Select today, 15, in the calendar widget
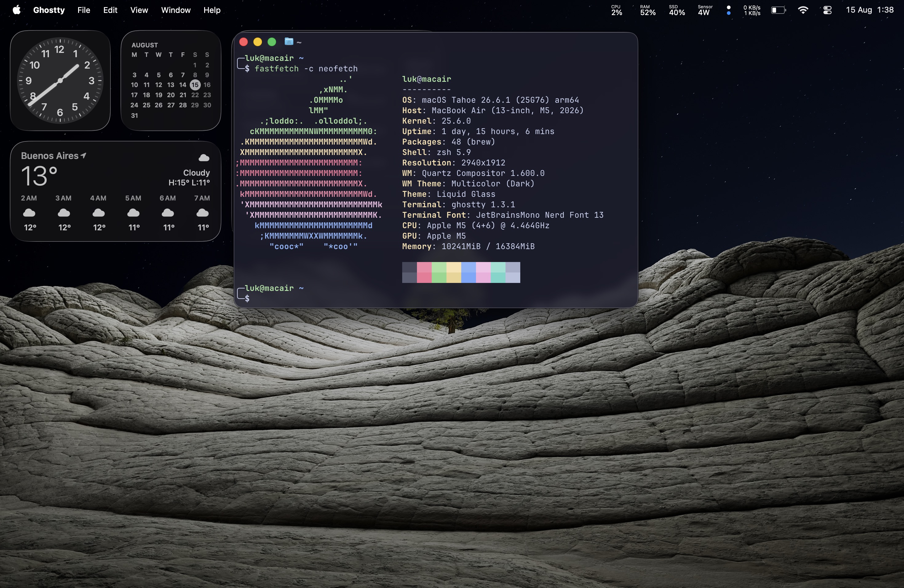 point(195,85)
